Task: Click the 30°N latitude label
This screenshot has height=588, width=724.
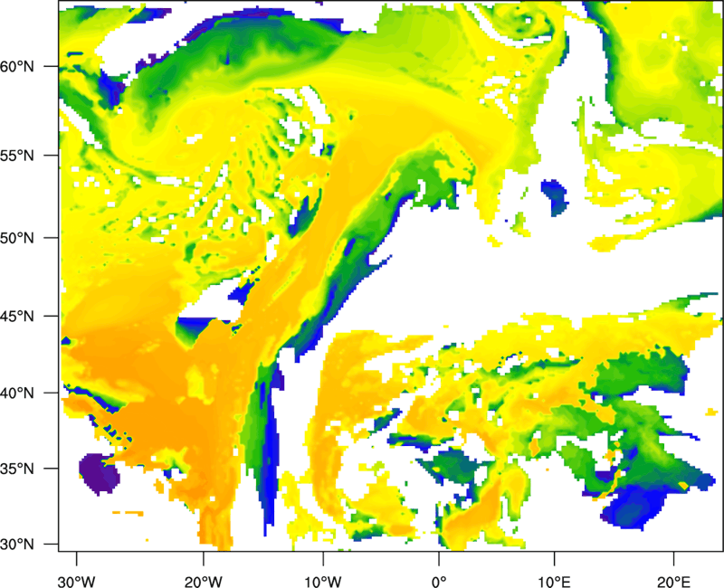Action: 17,545
